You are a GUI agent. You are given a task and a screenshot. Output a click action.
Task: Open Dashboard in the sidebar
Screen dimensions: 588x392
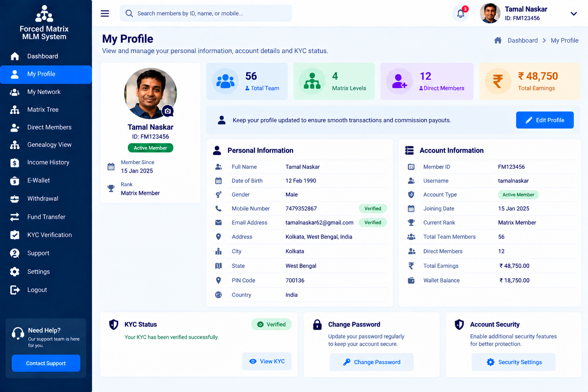(x=46, y=56)
